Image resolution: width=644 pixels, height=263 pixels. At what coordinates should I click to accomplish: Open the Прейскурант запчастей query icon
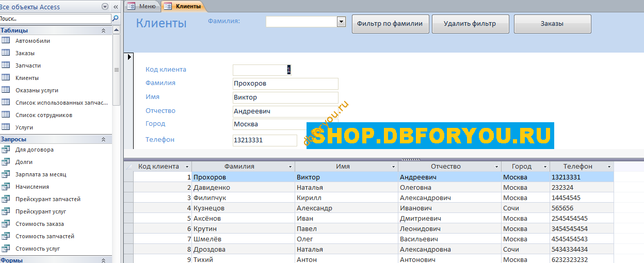tap(6, 199)
